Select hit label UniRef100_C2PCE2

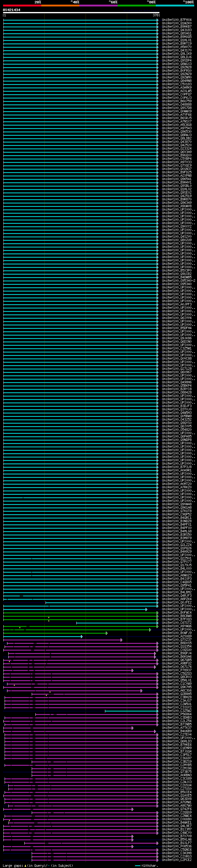[177, 860]
